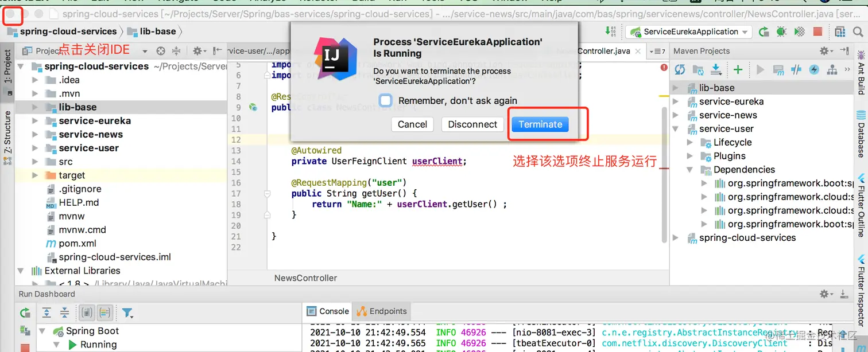Click the red Stop icon in main toolbar
The height and width of the screenshot is (352, 868).
(817, 32)
